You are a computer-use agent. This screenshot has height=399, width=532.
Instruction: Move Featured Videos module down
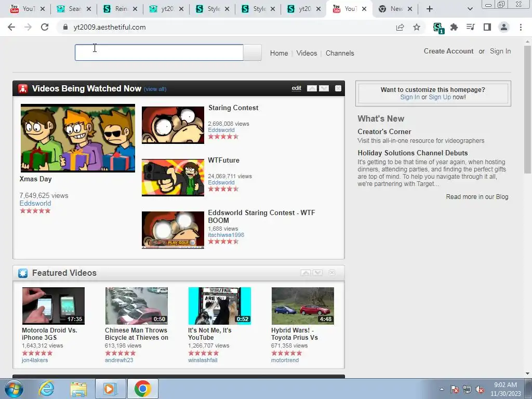[x=317, y=273]
